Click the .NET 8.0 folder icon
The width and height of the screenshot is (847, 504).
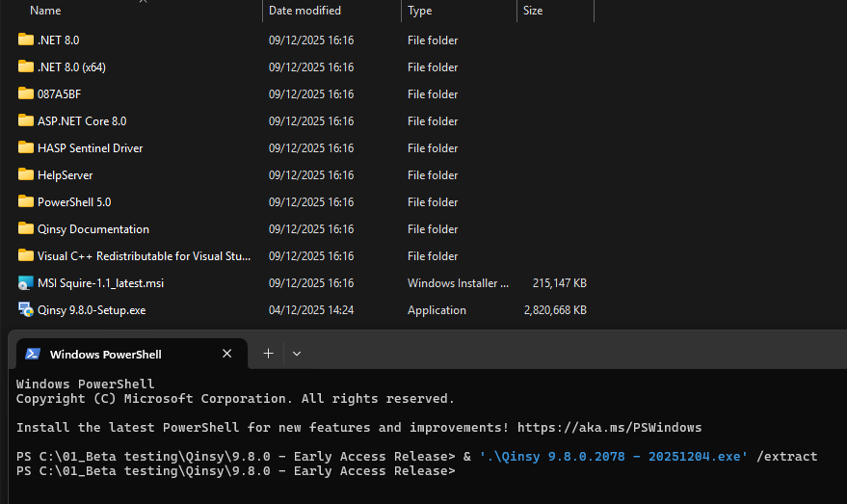pos(26,40)
